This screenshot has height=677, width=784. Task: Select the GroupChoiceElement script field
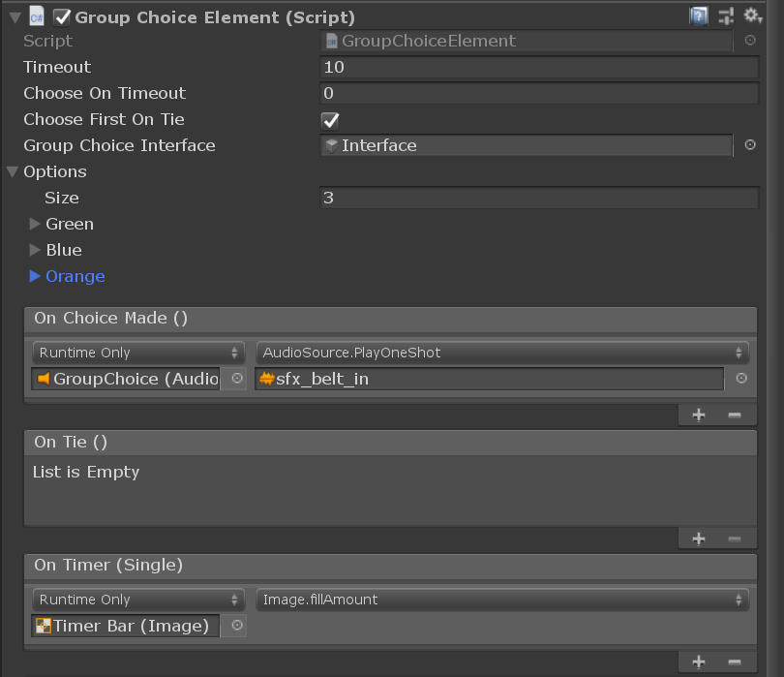[x=526, y=41]
